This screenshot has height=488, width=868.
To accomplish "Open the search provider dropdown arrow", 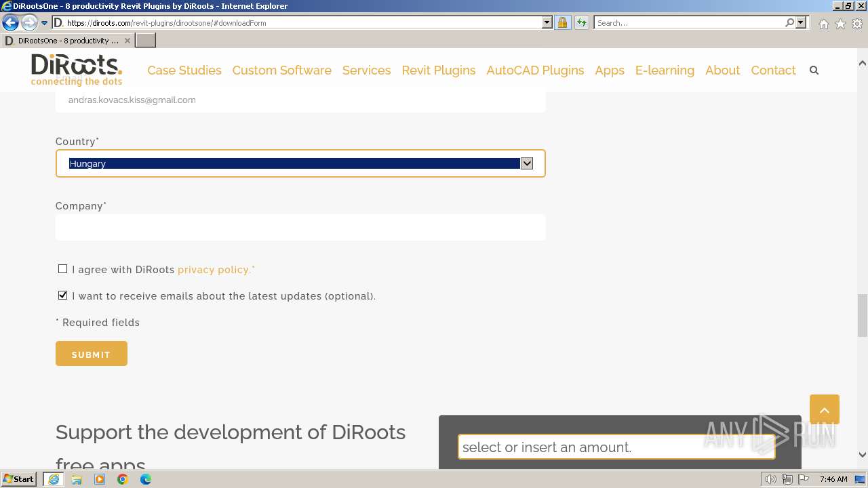I will [801, 22].
